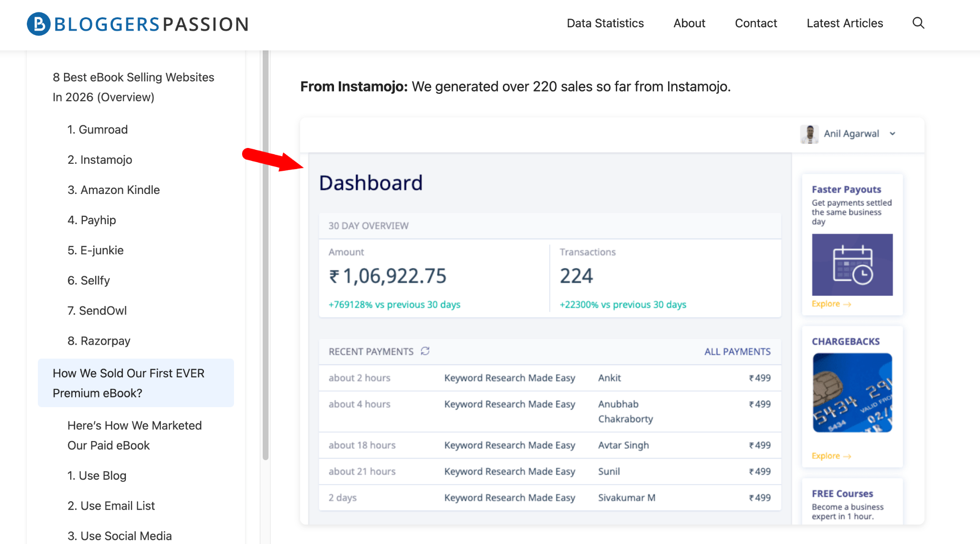Jump to 8 Best eBook Selling Websites overview
Screen dimensions: 980x544
point(134,87)
